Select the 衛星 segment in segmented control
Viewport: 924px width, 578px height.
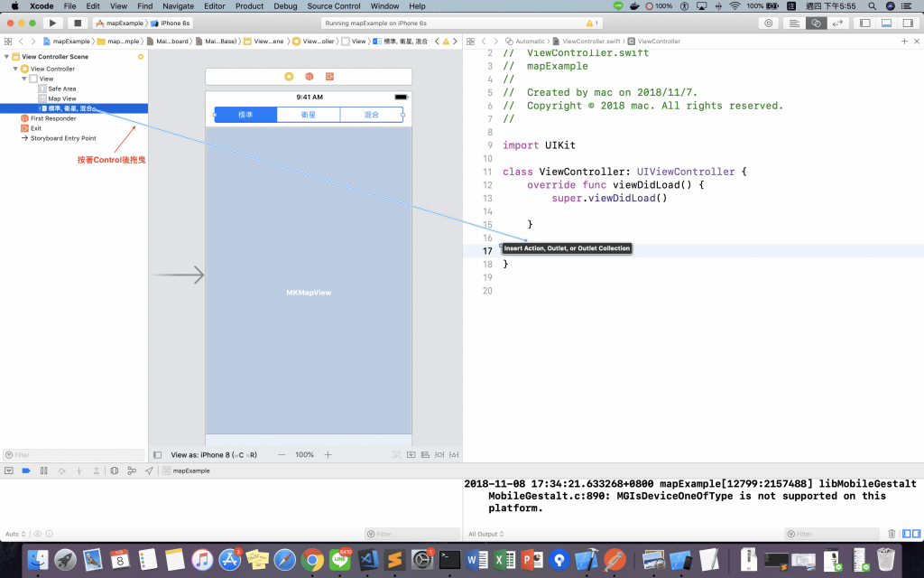point(309,115)
